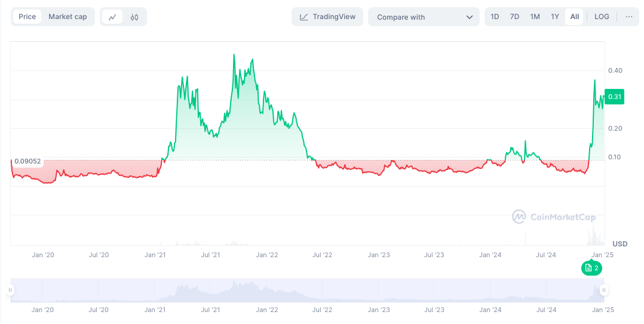Screen dimensions: 644x324
Task: Grab the right range slider handle
Action: pos(604,291)
